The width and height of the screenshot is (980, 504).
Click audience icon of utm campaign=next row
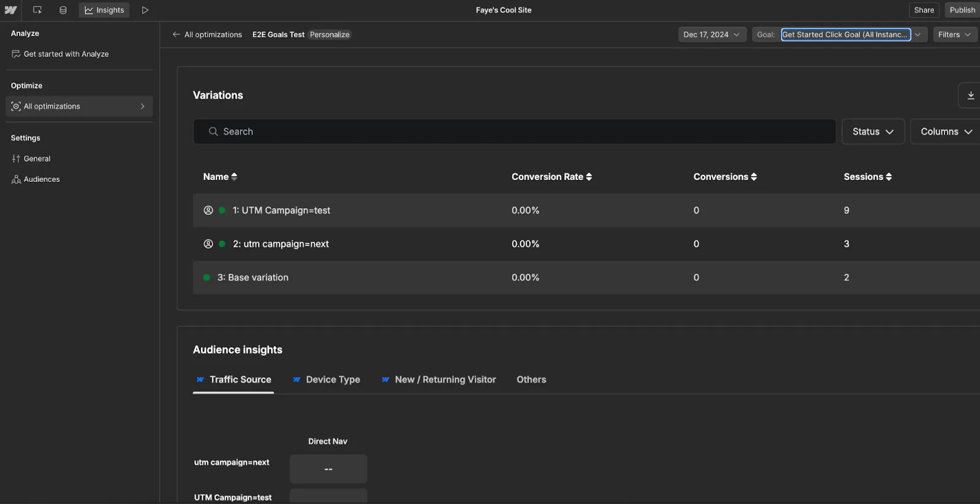click(208, 244)
